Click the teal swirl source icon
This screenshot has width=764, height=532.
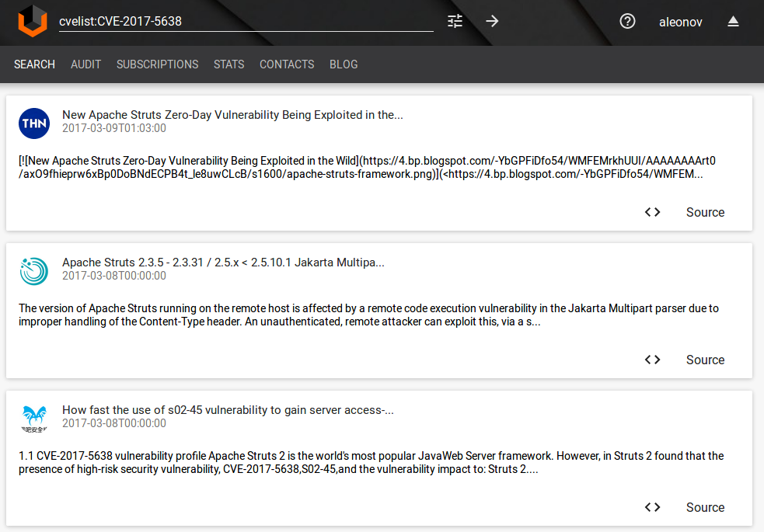coord(34,271)
